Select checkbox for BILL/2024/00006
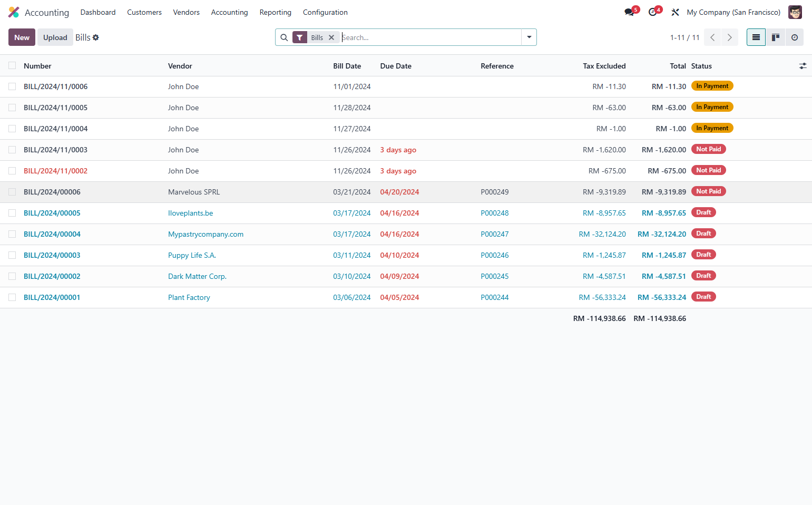 click(x=12, y=192)
